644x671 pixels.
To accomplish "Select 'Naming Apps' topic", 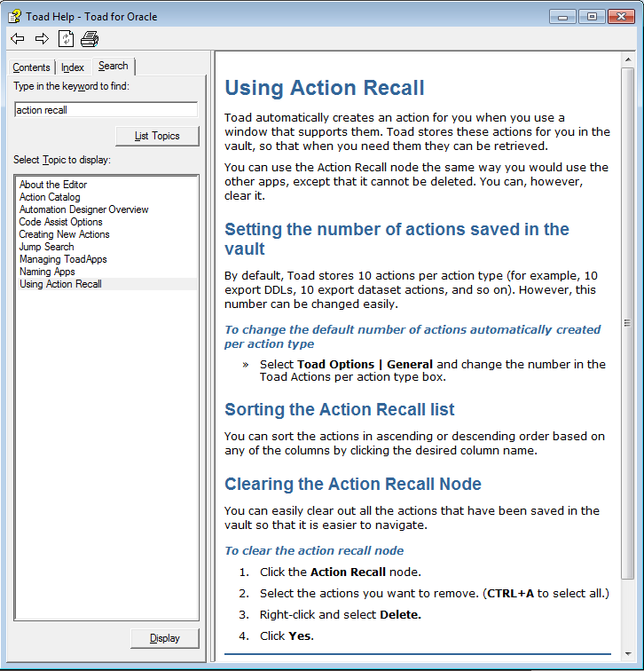I will (x=47, y=272).
